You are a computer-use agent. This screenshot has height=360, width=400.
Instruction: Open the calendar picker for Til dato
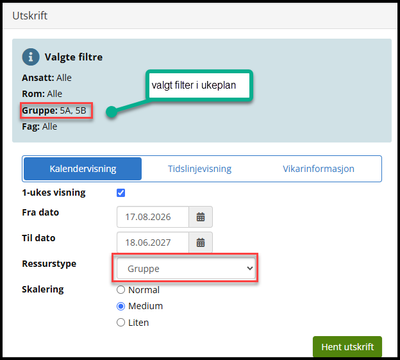201,243
